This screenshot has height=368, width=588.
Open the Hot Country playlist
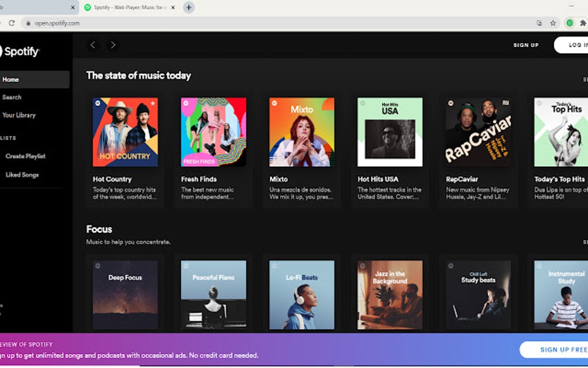point(126,132)
